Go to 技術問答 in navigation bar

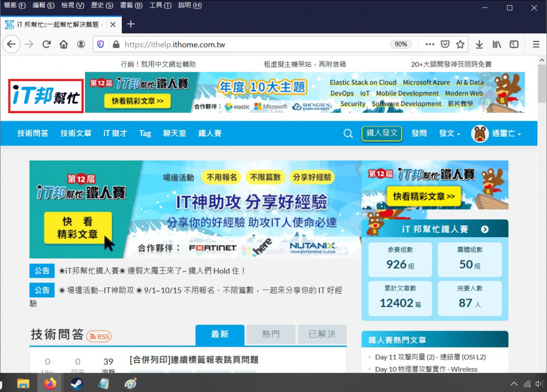(x=33, y=133)
